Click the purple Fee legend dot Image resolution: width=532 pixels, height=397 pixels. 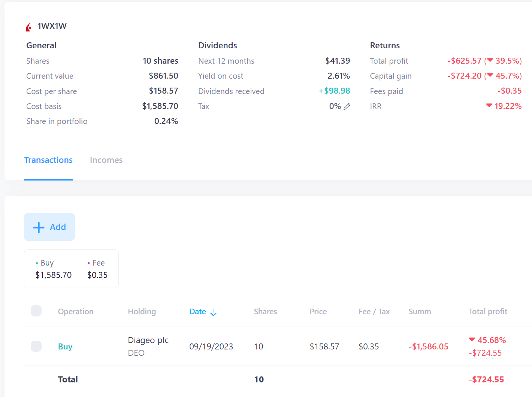point(89,263)
